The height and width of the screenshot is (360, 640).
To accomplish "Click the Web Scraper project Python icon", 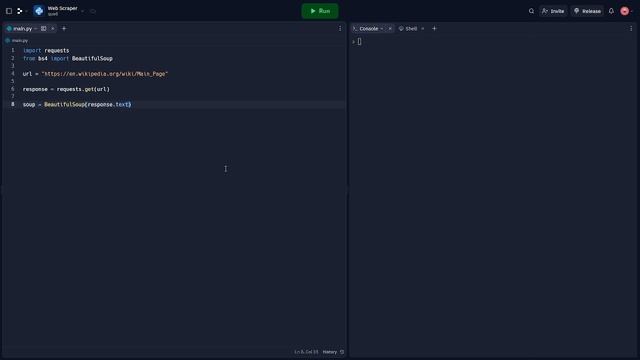I will [39, 11].
